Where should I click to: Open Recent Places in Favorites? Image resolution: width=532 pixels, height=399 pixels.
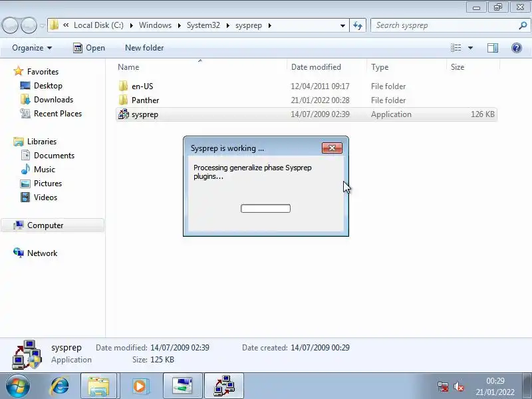(58, 114)
